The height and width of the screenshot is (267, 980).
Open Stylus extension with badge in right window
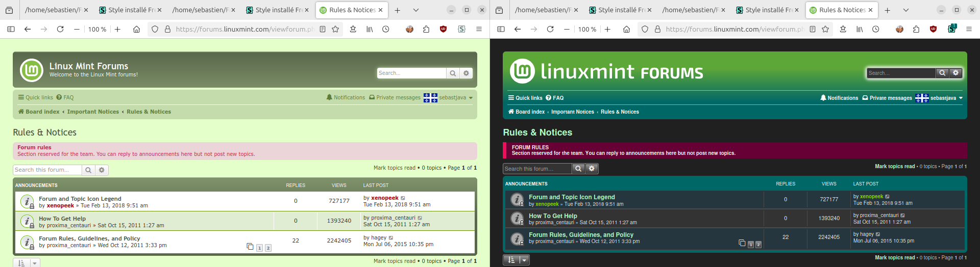[952, 29]
